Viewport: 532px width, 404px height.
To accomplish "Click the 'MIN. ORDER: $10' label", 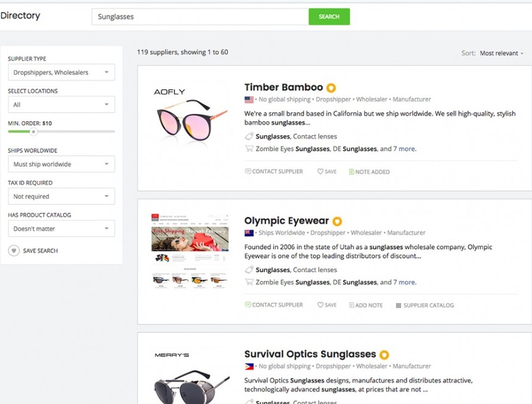I will (x=30, y=123).
